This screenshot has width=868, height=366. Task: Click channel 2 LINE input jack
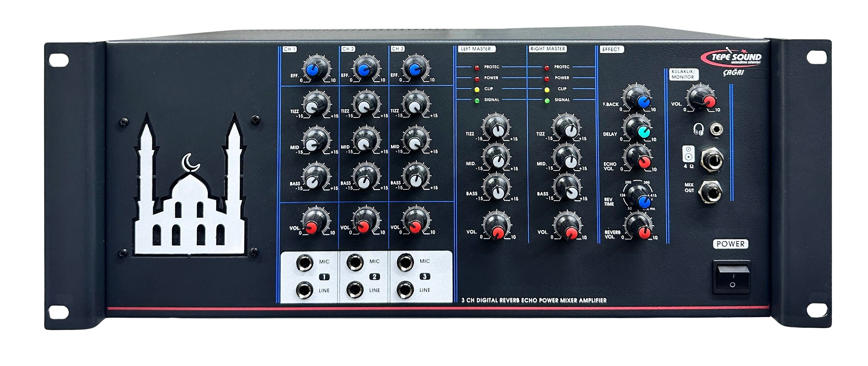coord(354,290)
